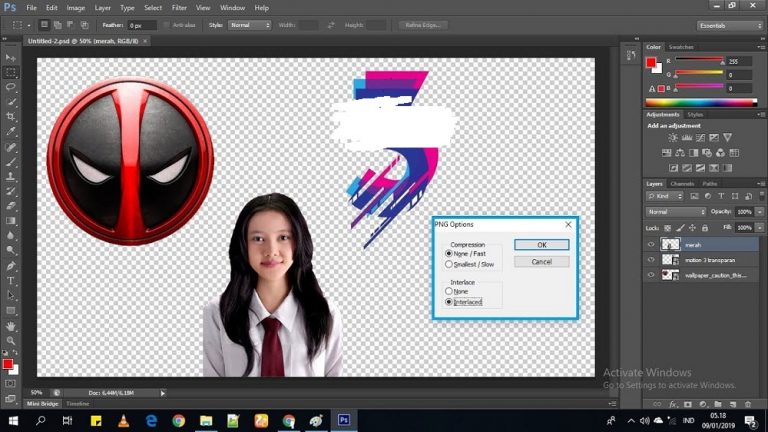The height and width of the screenshot is (432, 768).
Task: Choose Smallest / Slow compression option
Action: (x=449, y=265)
